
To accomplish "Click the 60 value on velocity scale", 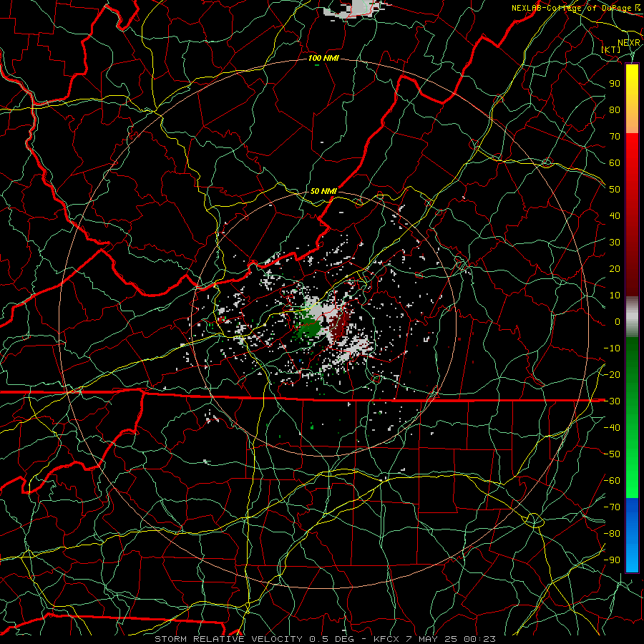I will click(x=615, y=162).
